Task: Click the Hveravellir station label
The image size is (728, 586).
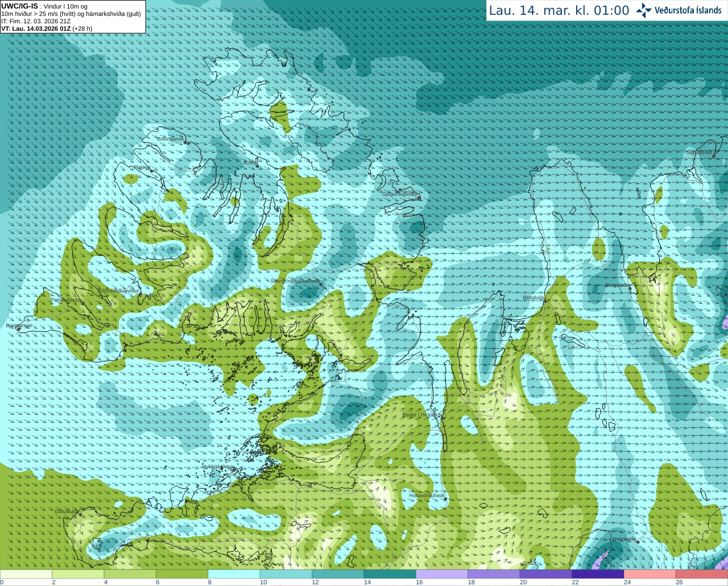Action: 624,538
